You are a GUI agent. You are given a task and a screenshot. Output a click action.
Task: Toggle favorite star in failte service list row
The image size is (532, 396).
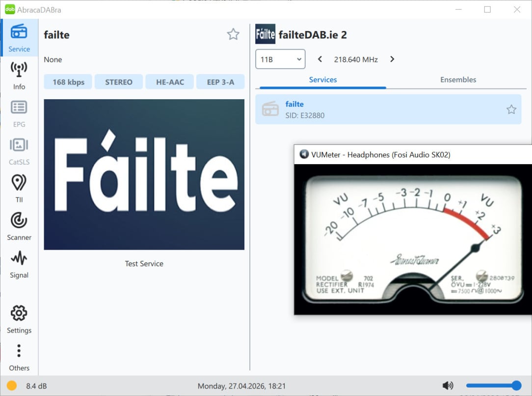tap(511, 110)
